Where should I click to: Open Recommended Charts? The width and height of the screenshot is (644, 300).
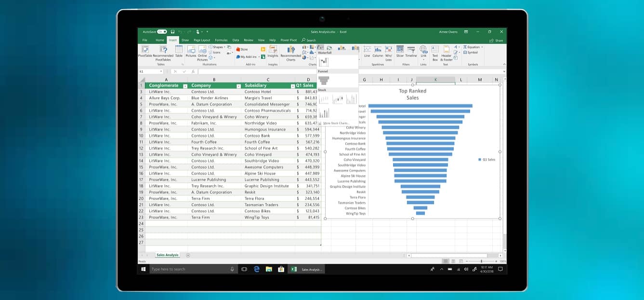point(291,54)
